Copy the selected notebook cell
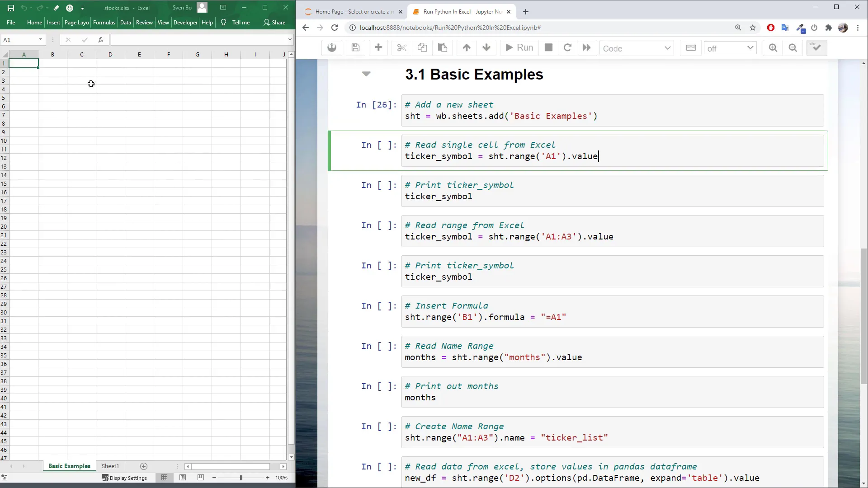Screen dimensions: 868x488 pyautogui.click(x=421, y=48)
